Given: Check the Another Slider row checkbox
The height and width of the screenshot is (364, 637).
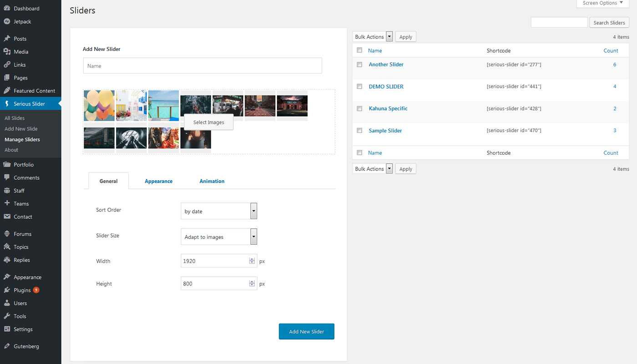Looking at the screenshot, I should coord(359,64).
